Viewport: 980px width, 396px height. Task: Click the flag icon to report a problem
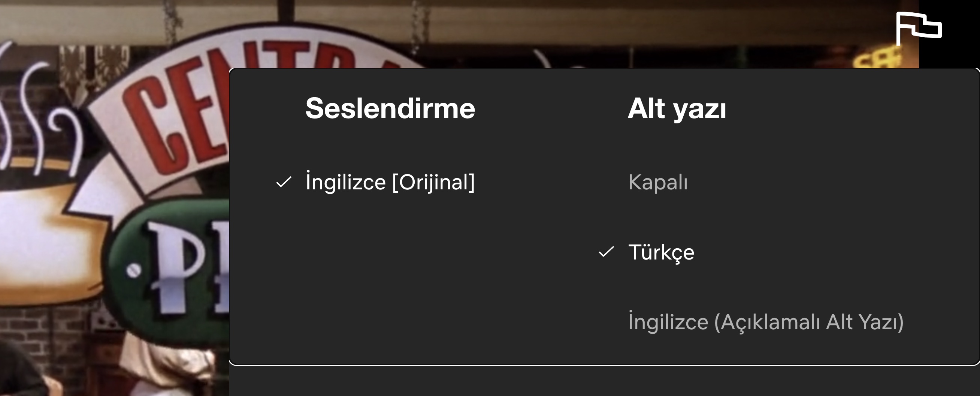(919, 28)
